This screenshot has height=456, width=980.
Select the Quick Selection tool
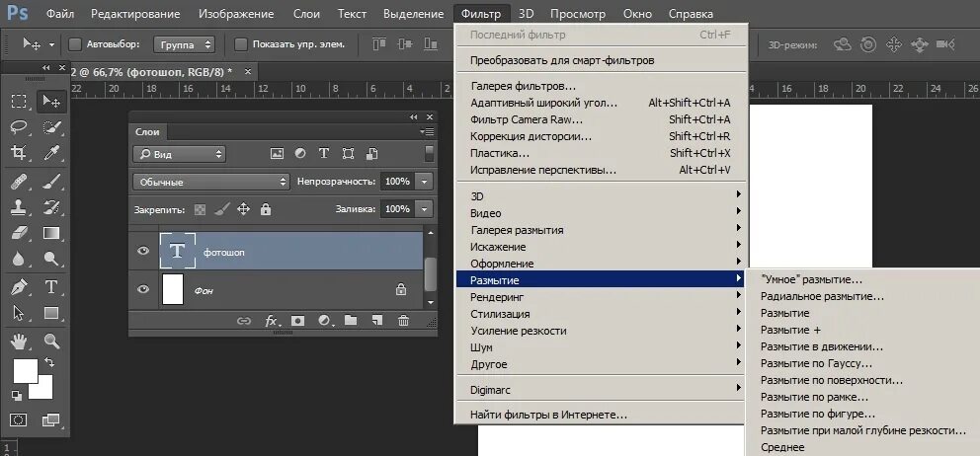[x=51, y=127]
